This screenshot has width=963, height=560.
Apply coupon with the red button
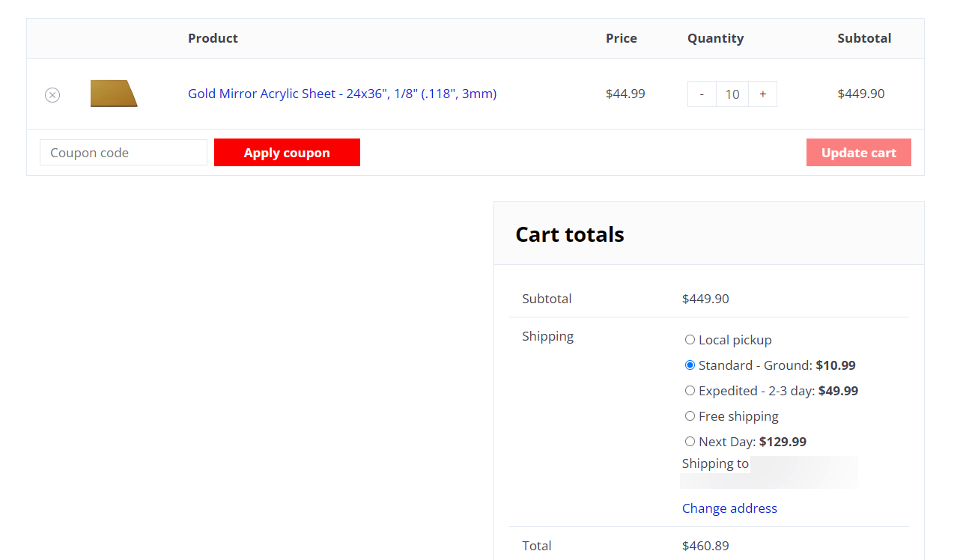287,153
